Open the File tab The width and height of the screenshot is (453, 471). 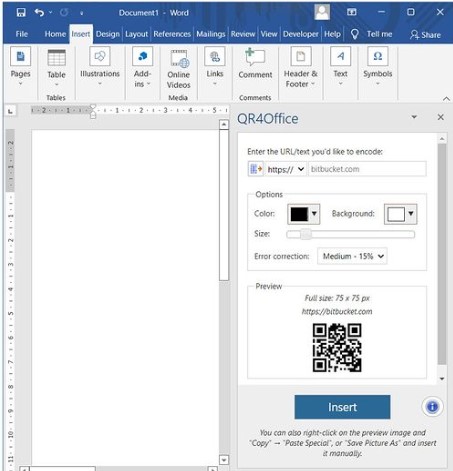pos(22,34)
